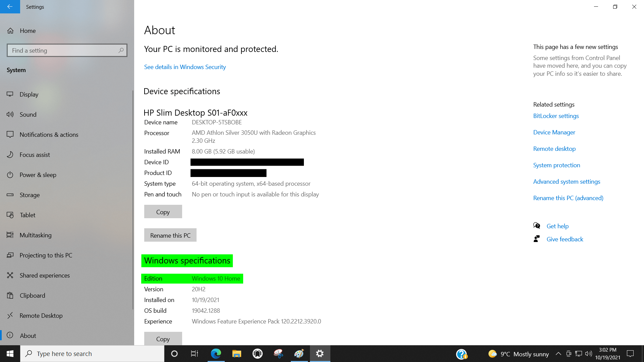Select the Remote Desktop sidebar icon
Screen dimensions: 644x362
coord(10,315)
